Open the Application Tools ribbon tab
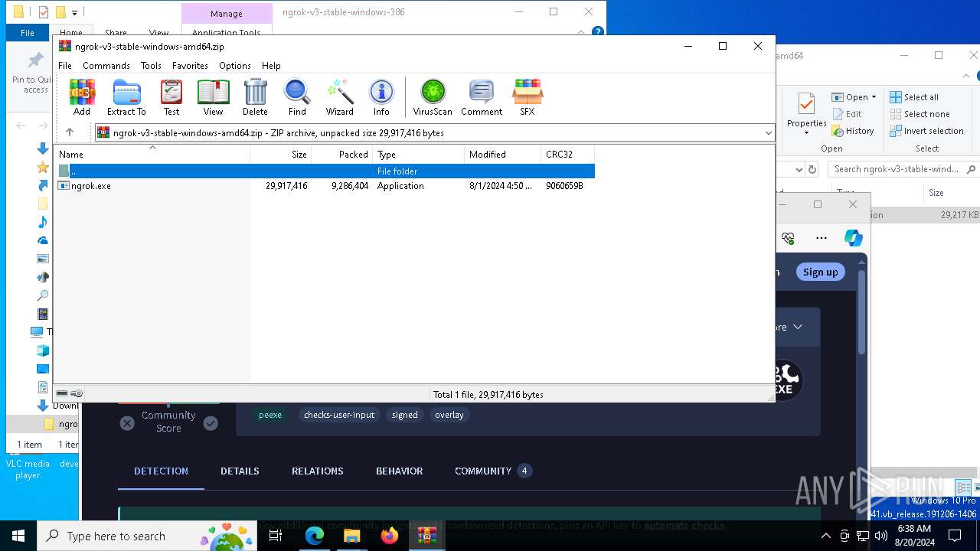This screenshot has width=980, height=551. [x=227, y=31]
